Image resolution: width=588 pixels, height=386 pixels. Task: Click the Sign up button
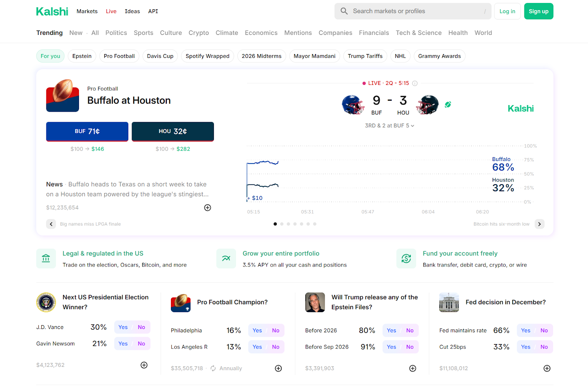(538, 11)
